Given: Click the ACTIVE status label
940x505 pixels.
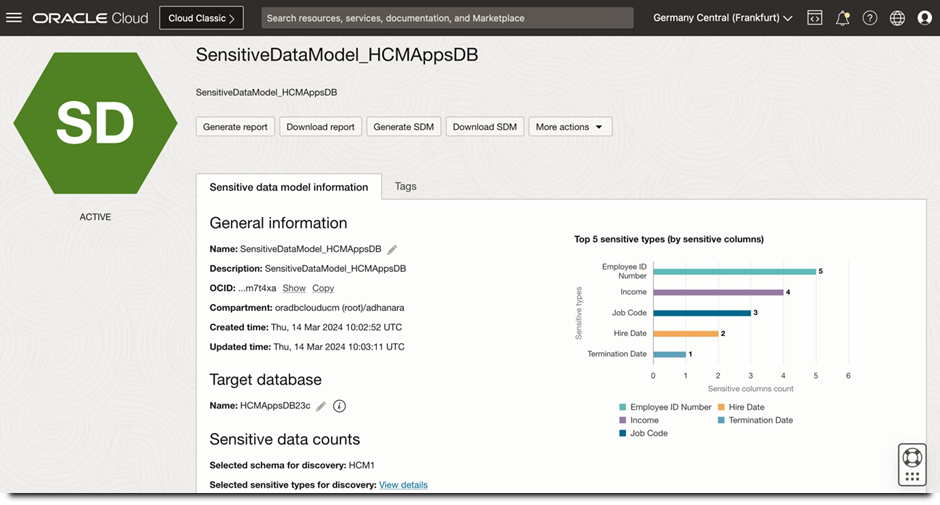Looking at the screenshot, I should tap(95, 217).
